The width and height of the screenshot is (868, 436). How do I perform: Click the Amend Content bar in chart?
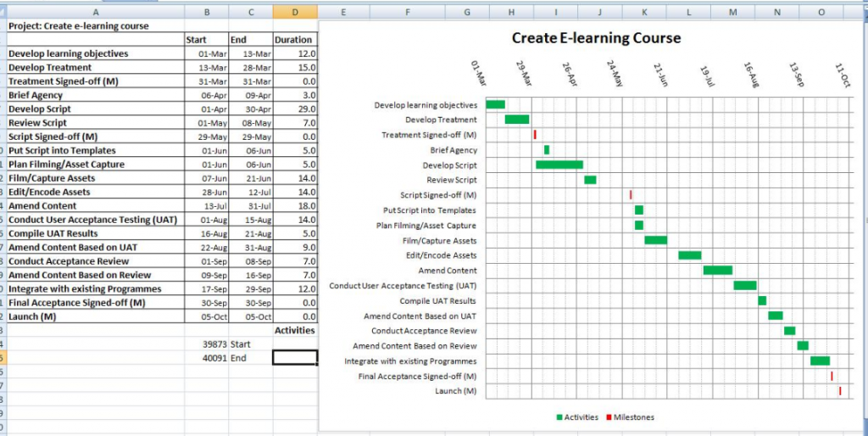click(x=718, y=271)
